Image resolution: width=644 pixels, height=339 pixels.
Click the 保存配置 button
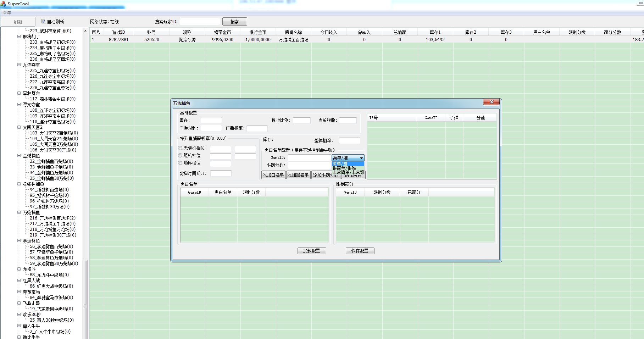pyautogui.click(x=360, y=251)
